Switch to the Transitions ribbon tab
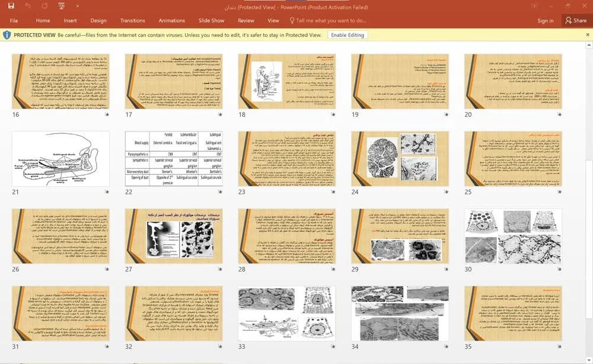 132,20
